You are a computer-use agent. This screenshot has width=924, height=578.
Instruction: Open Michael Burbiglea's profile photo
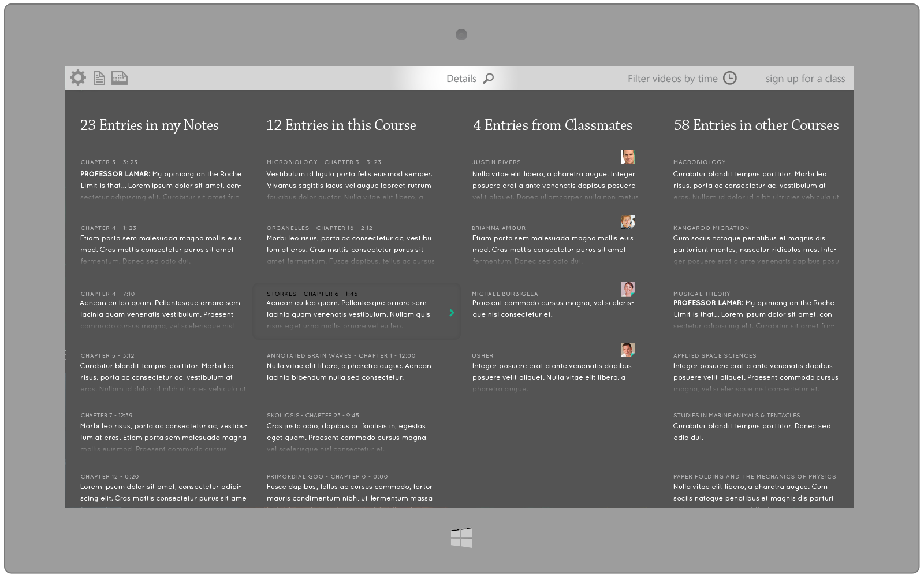[x=628, y=289]
